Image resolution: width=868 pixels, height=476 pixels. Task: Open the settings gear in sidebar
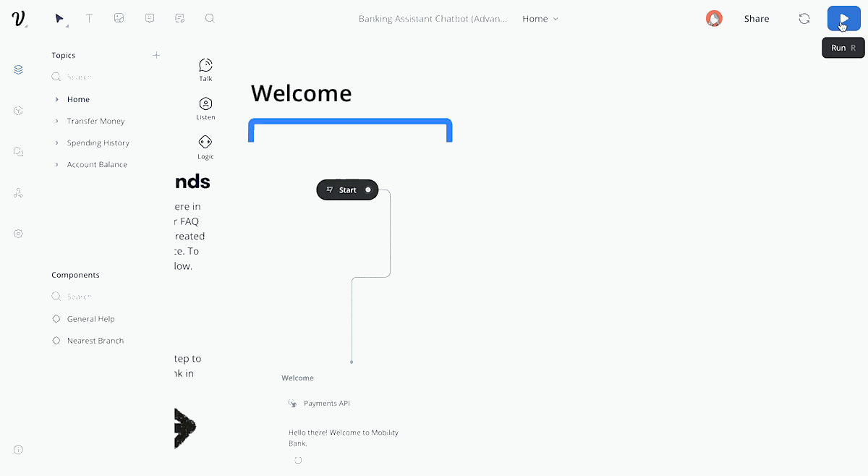pos(19,234)
